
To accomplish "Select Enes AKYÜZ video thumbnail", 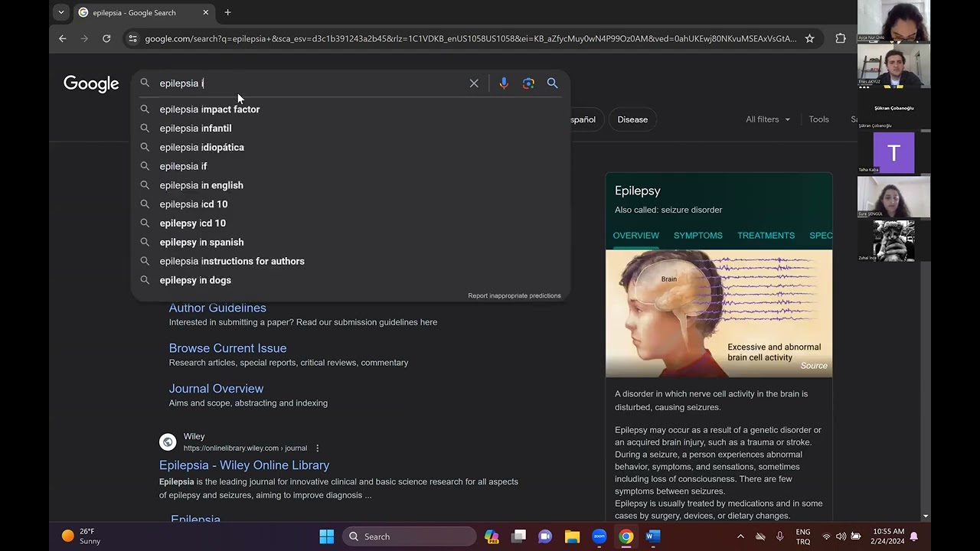I will click(893, 66).
